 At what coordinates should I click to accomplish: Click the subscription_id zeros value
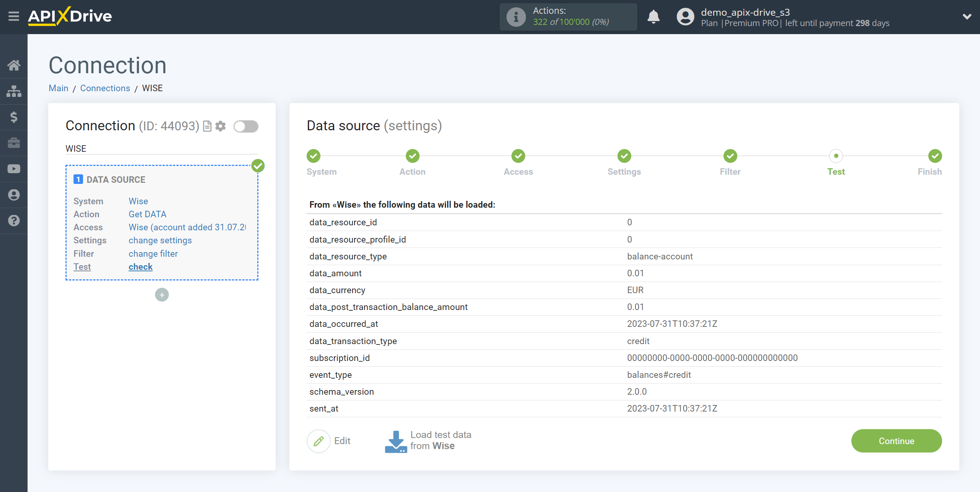(712, 358)
